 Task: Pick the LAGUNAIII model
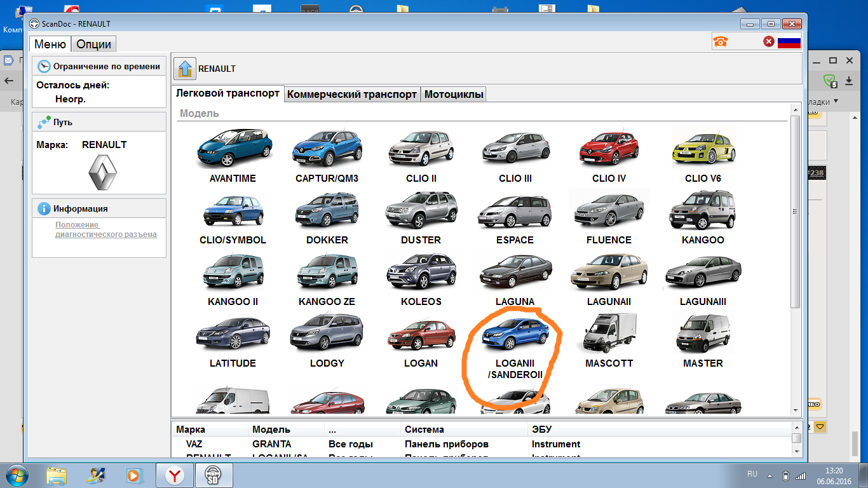point(703,279)
